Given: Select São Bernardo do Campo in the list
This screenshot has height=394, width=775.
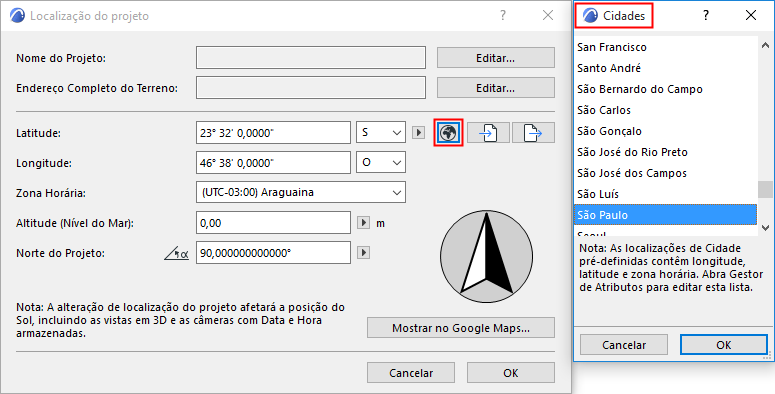Looking at the screenshot, I should tap(665, 89).
